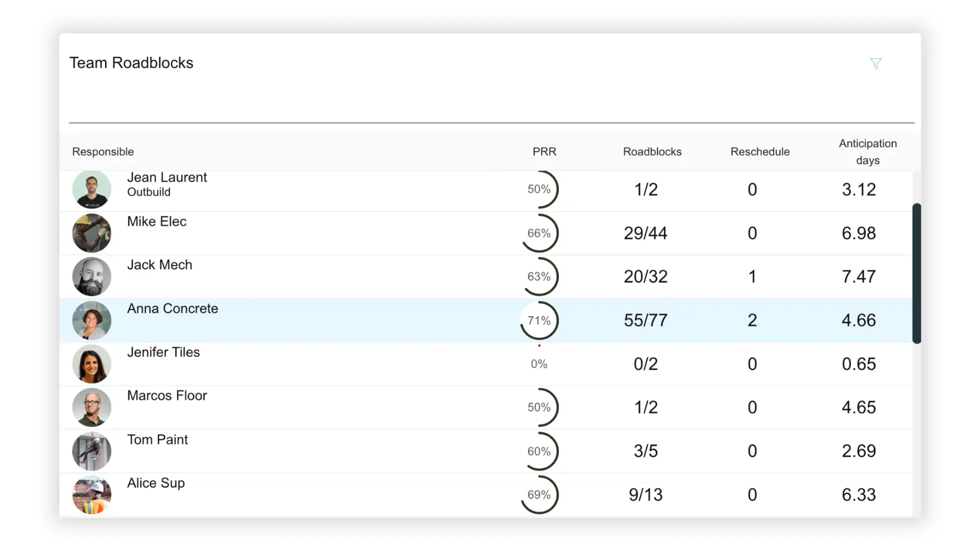Click Alice Sup's 69% PRR ring
980x551 pixels.
pos(540,495)
